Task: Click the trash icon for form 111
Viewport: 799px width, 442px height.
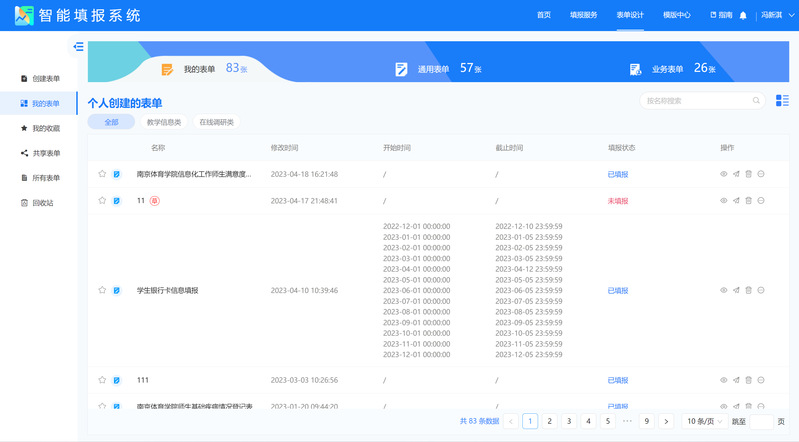Action: (748, 380)
